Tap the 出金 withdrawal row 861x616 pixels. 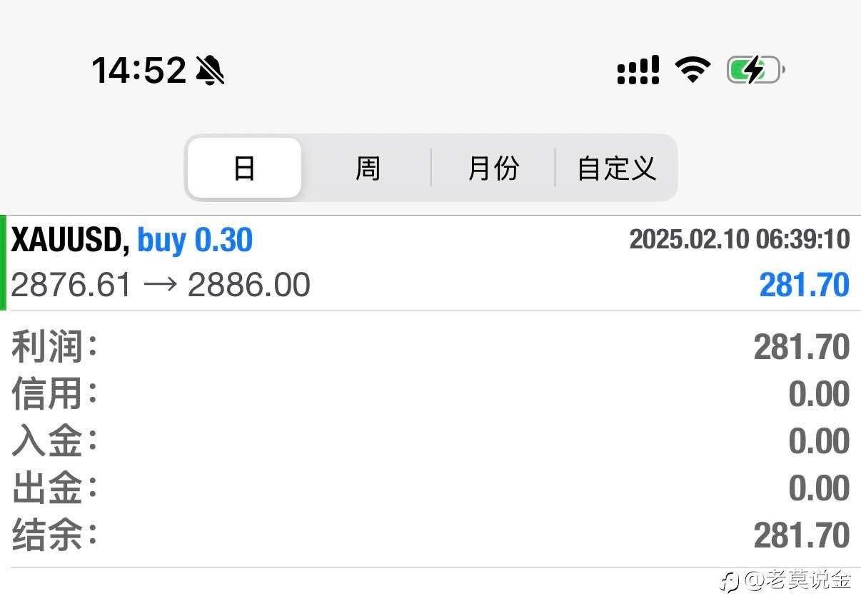tap(430, 489)
